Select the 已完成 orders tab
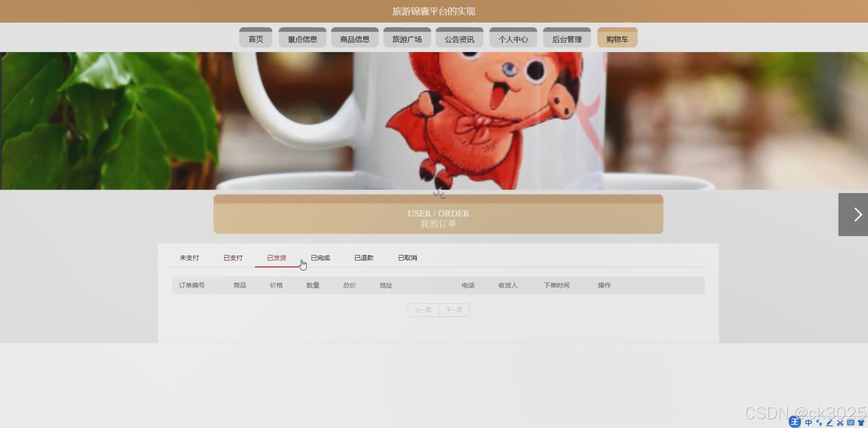 320,258
